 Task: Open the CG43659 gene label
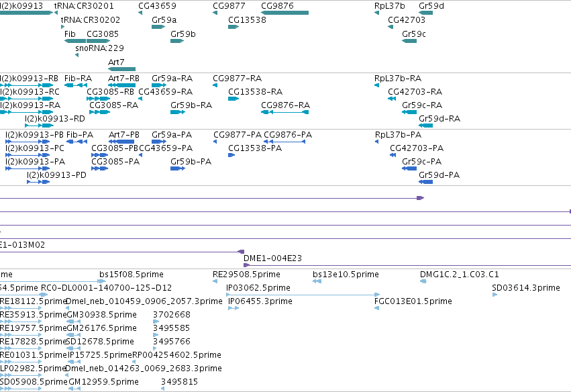(x=157, y=6)
